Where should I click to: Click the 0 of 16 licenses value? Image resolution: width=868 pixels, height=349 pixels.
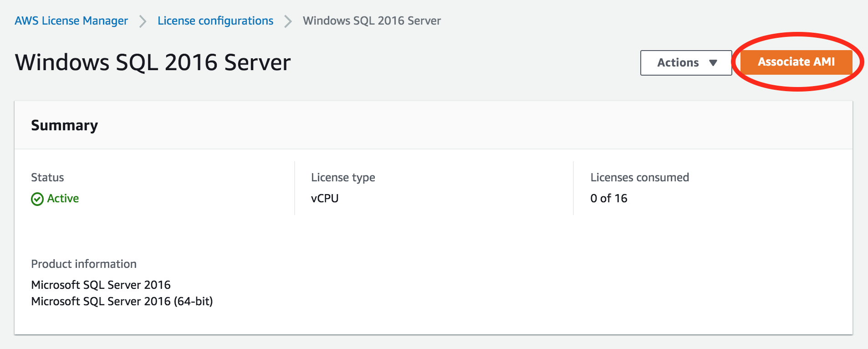[608, 199]
